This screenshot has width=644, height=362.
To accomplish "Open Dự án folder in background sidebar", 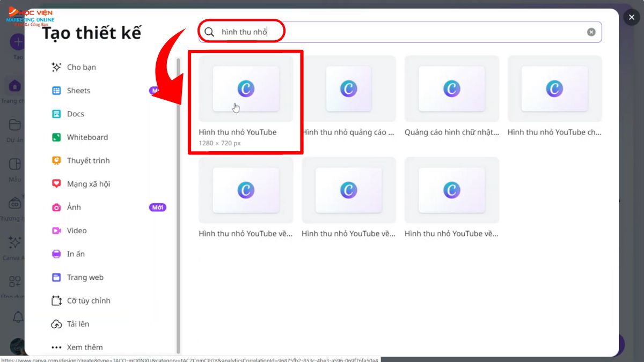I will point(14,130).
